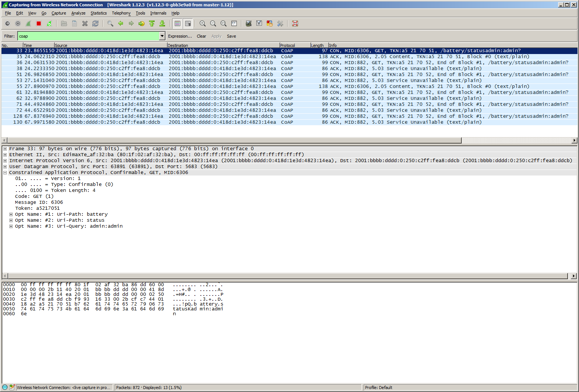Sort packets by Protocol column header
Viewport: 579px width, 392px height.
pyautogui.click(x=295, y=45)
